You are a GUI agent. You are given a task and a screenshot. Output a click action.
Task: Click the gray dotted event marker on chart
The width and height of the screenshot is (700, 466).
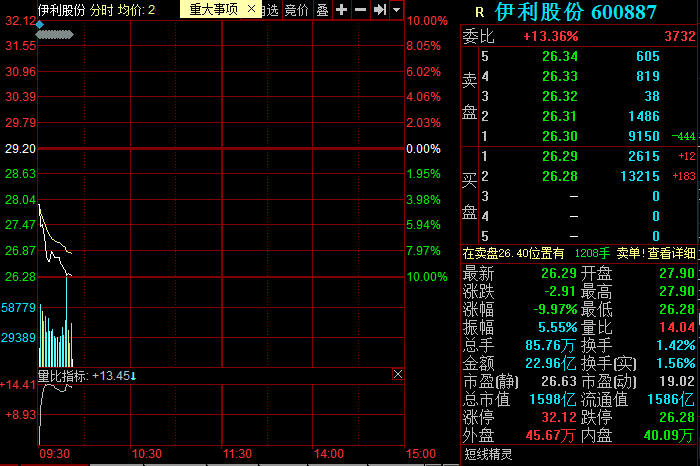54,34
